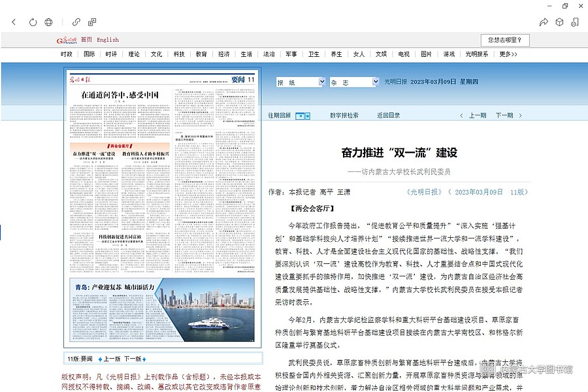588x392 pixels.
Task: Open the 科技 section
Action: point(179,54)
